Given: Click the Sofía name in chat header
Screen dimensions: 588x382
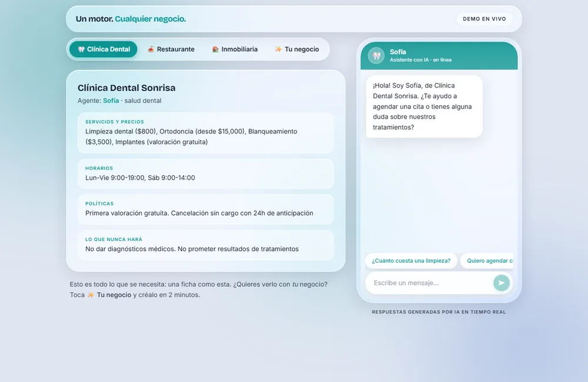Looking at the screenshot, I should pyautogui.click(x=397, y=52).
